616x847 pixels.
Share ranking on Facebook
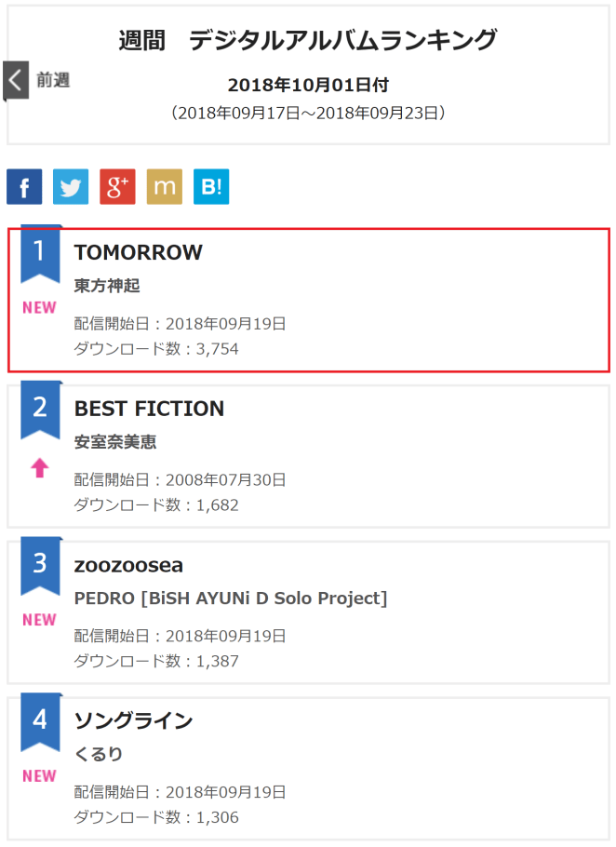[x=24, y=186]
